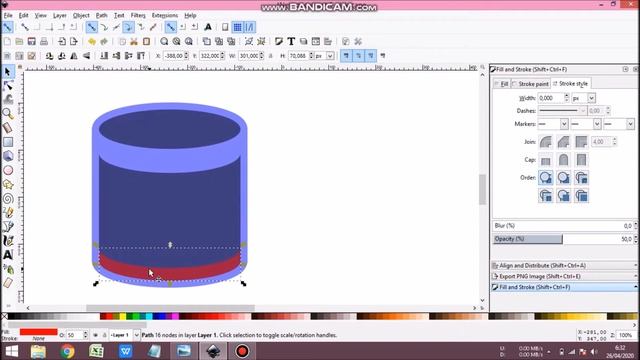
Task: Toggle layer lock in status bar
Action: [104, 335]
